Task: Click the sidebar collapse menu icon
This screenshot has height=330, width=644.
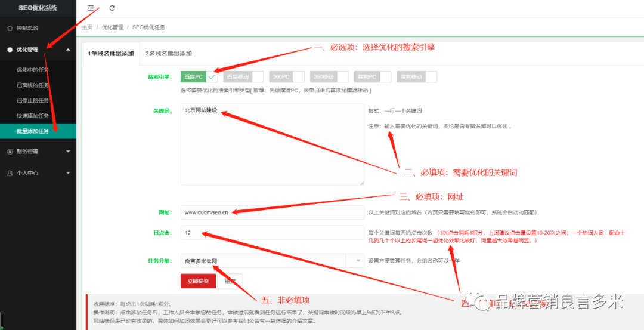Action: [91, 8]
